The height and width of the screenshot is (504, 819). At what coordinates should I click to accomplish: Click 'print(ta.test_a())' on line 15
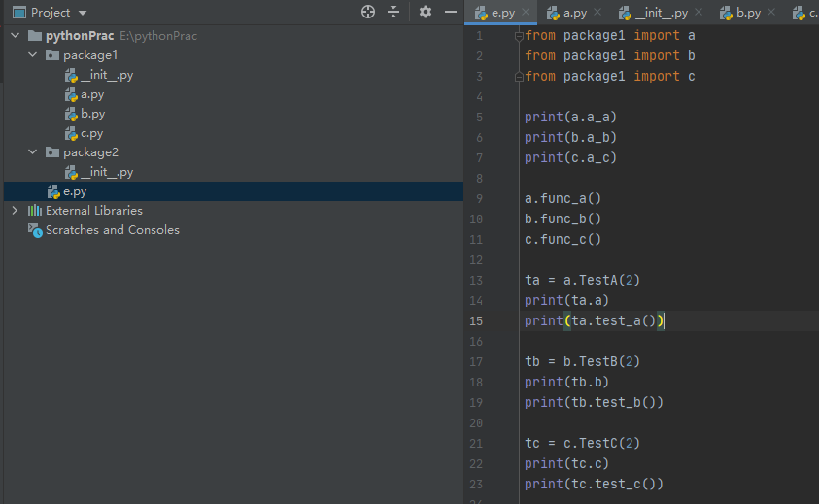click(594, 320)
